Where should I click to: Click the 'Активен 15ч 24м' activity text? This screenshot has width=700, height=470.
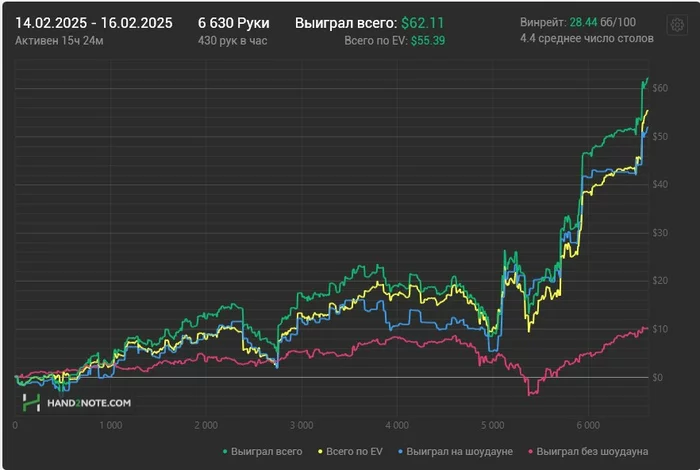click(57, 40)
